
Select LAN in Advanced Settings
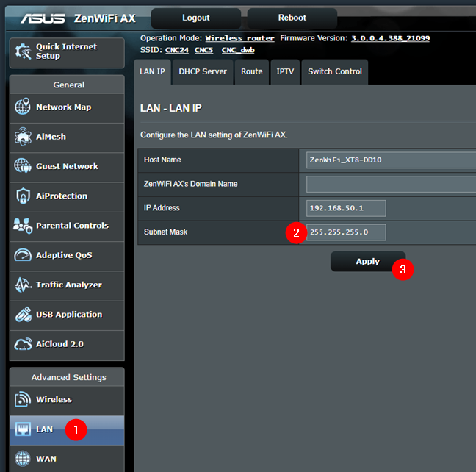[x=67, y=430]
